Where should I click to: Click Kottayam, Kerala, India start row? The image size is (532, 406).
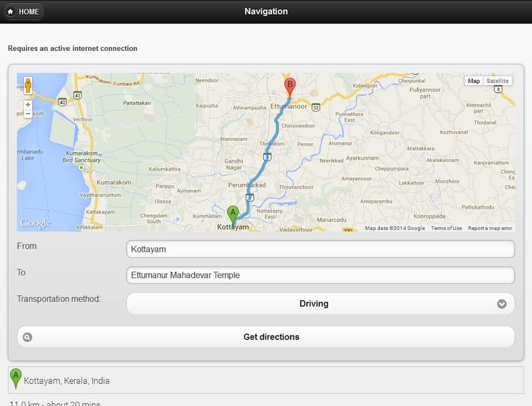pos(266,380)
